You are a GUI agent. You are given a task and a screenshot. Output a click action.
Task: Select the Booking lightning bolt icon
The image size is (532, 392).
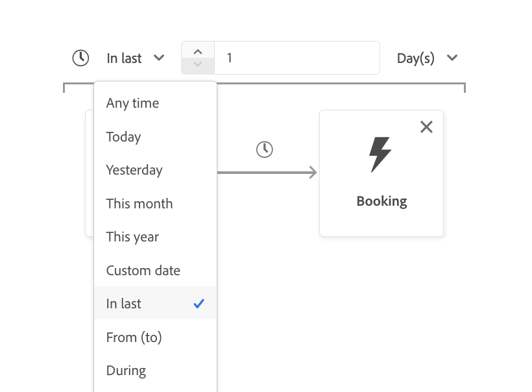[x=380, y=154]
